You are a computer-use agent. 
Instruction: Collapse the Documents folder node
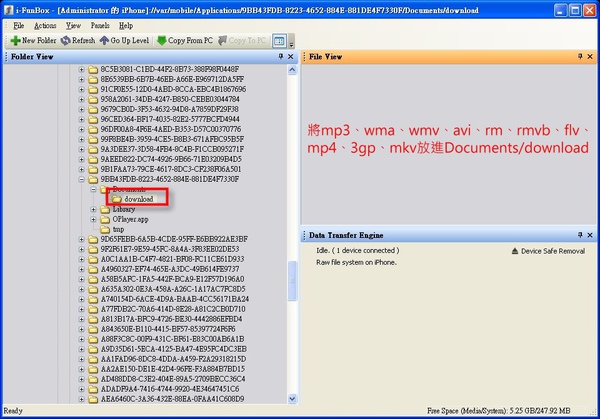pos(93,189)
